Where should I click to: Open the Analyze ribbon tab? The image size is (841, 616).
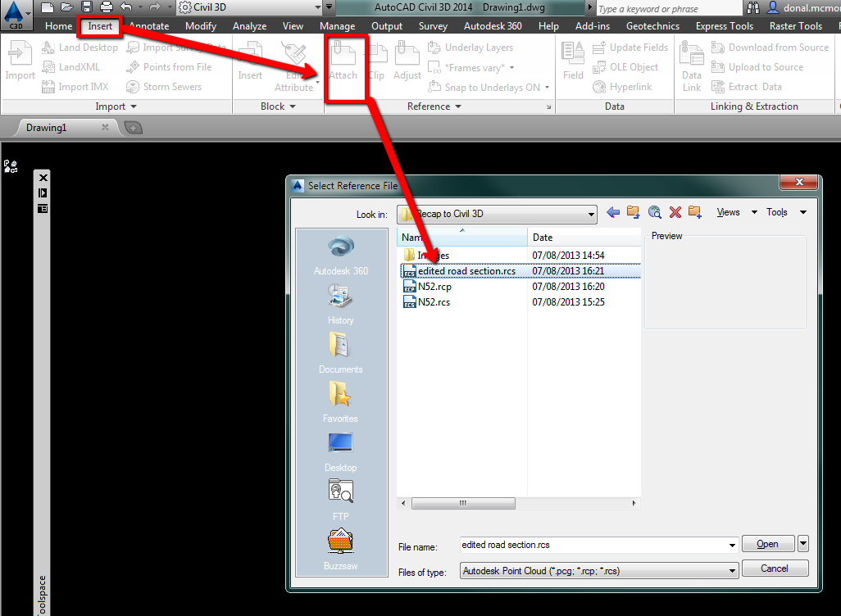point(249,26)
